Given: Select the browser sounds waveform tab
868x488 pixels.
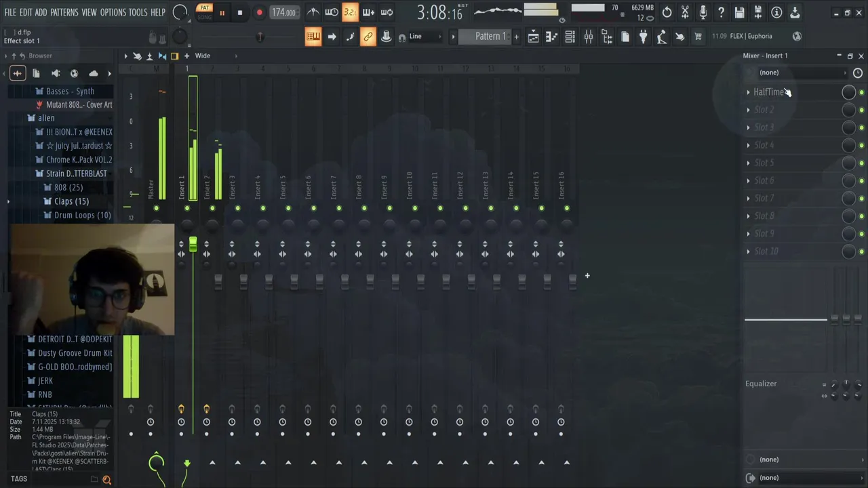Looking at the screenshot, I should pos(17,73).
